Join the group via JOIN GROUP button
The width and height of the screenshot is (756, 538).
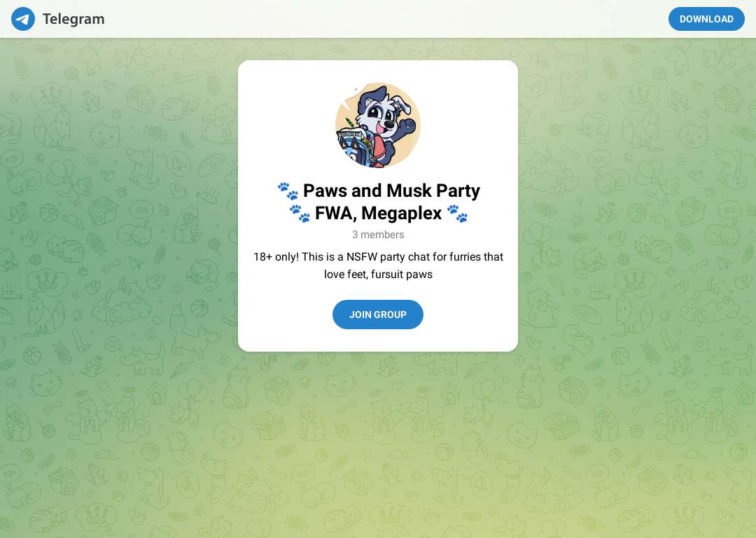(x=378, y=315)
